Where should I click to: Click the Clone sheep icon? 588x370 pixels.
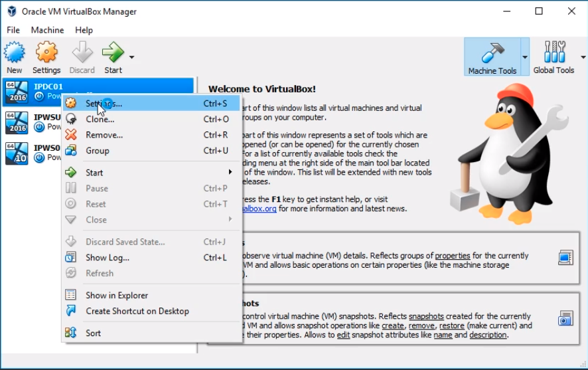[70, 119]
